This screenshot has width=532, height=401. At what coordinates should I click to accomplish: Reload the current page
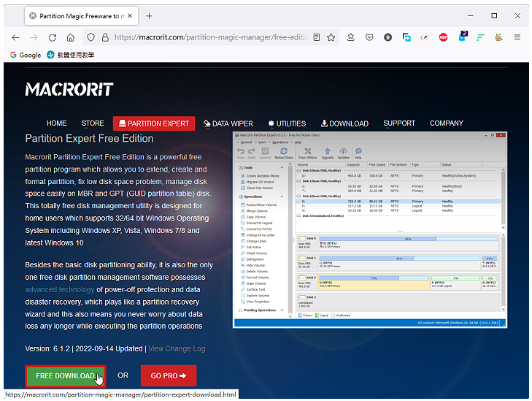point(53,37)
